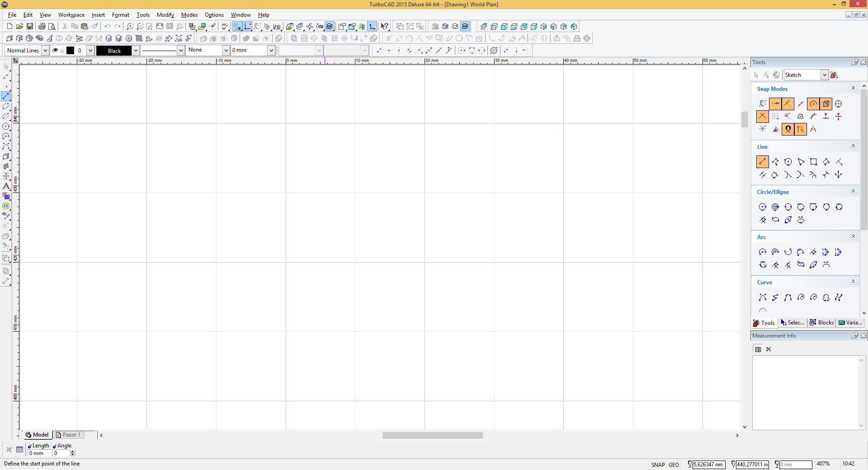Click the Zoom In magnifier icon
The height and width of the screenshot is (470, 868).
click(x=130, y=27)
